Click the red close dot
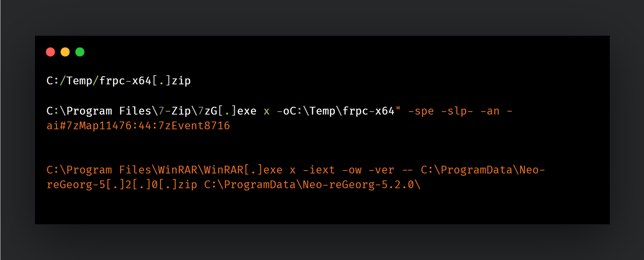The image size is (644, 260). point(50,52)
